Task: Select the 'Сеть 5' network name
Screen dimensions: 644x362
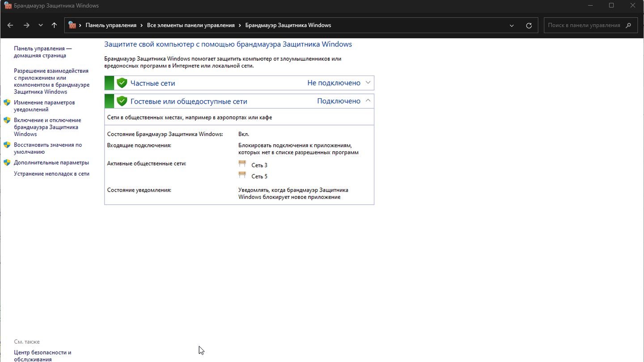Action: click(x=259, y=177)
